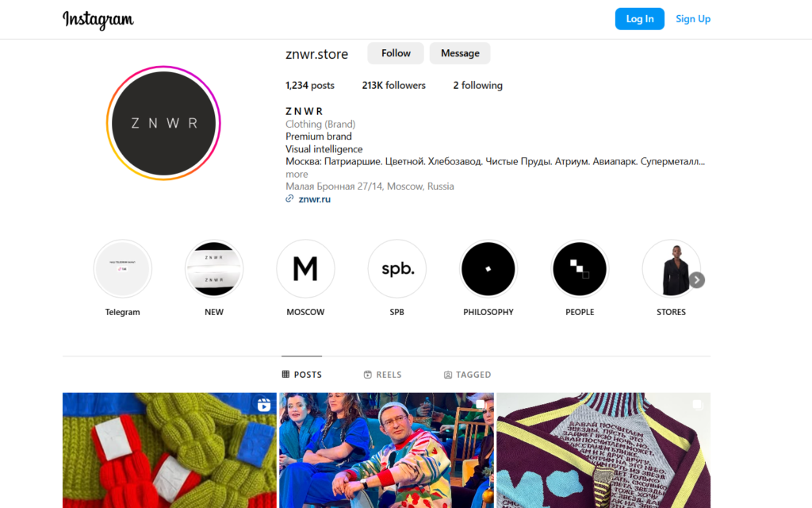Select the POSTS tab
The width and height of the screenshot is (812, 508).
[302, 375]
